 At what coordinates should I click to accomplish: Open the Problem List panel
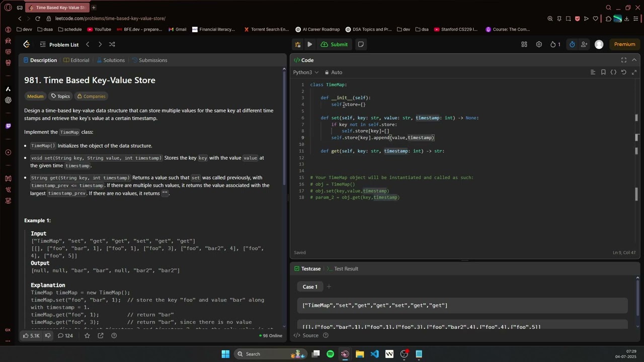pyautogui.click(x=59, y=44)
